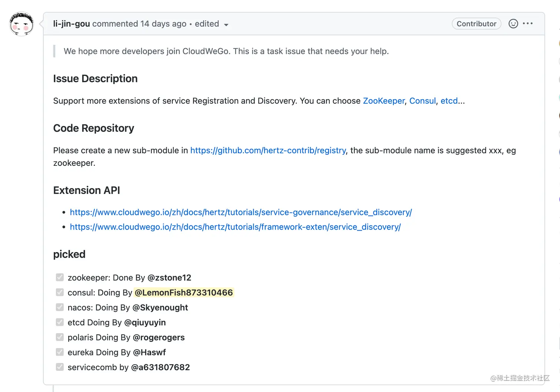
Task: Toggle the zookeeper task checkbox
Action: tap(60, 277)
